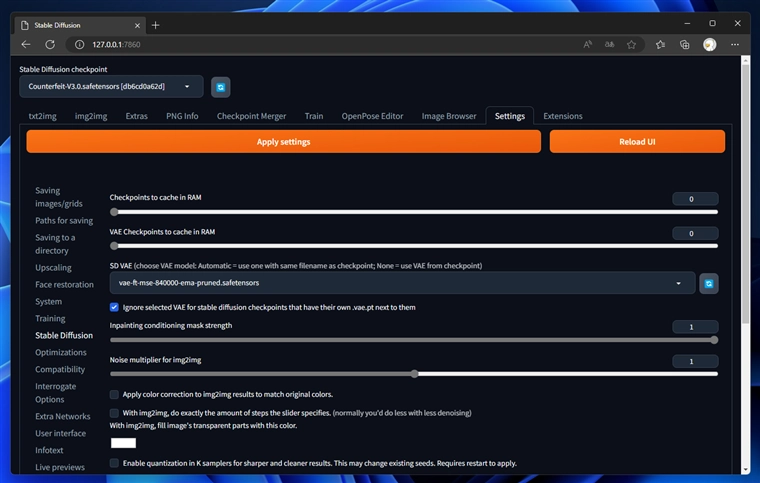Open Optimizations settings section
This screenshot has height=483, width=760.
point(61,352)
